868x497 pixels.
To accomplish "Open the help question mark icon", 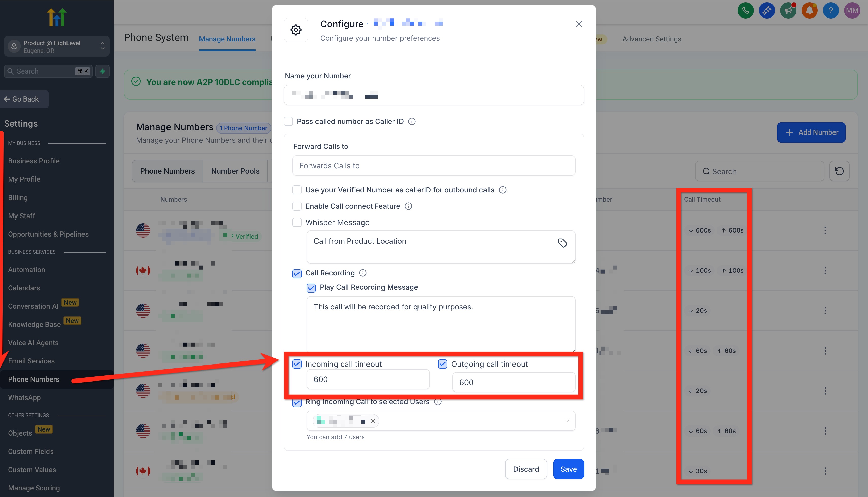I will click(x=830, y=11).
